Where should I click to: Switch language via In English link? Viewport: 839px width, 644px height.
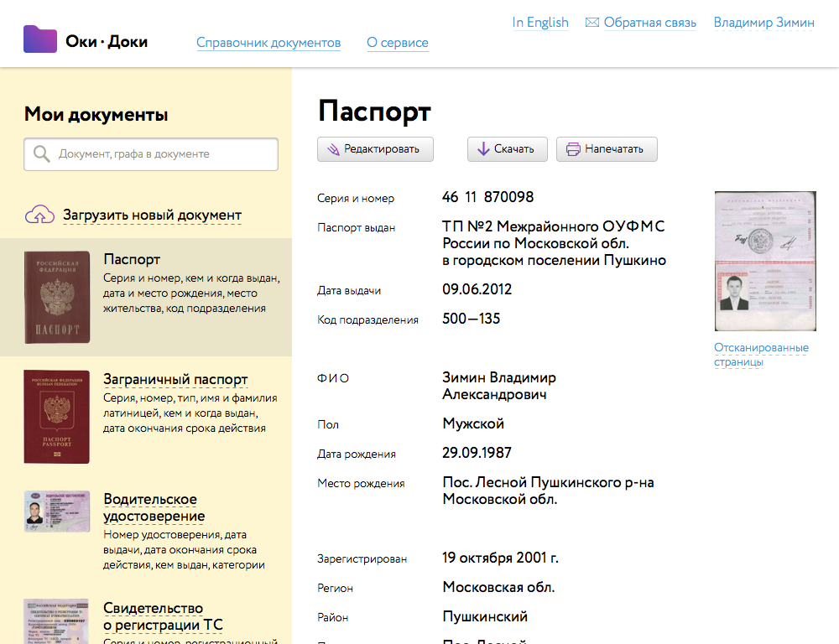click(x=540, y=23)
